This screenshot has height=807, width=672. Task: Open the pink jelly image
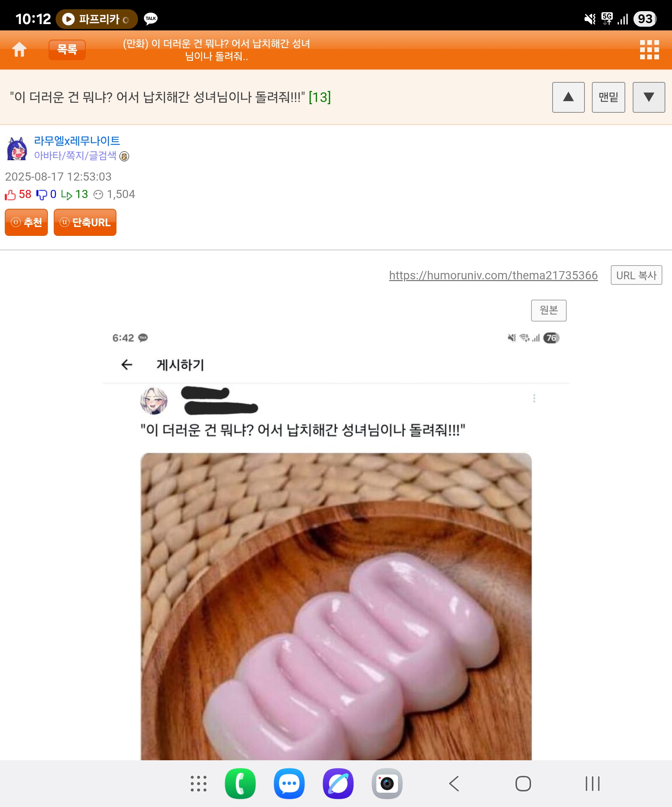pyautogui.click(x=336, y=606)
